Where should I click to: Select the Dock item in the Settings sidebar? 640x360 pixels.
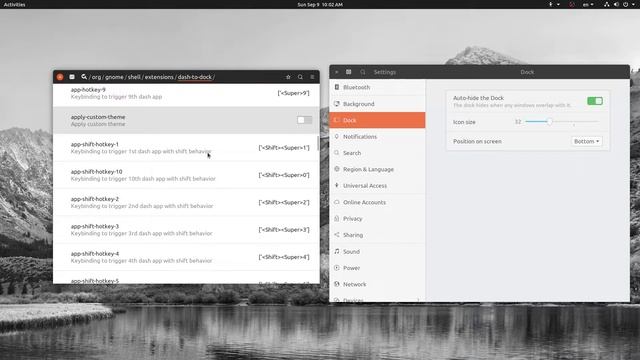(377, 120)
